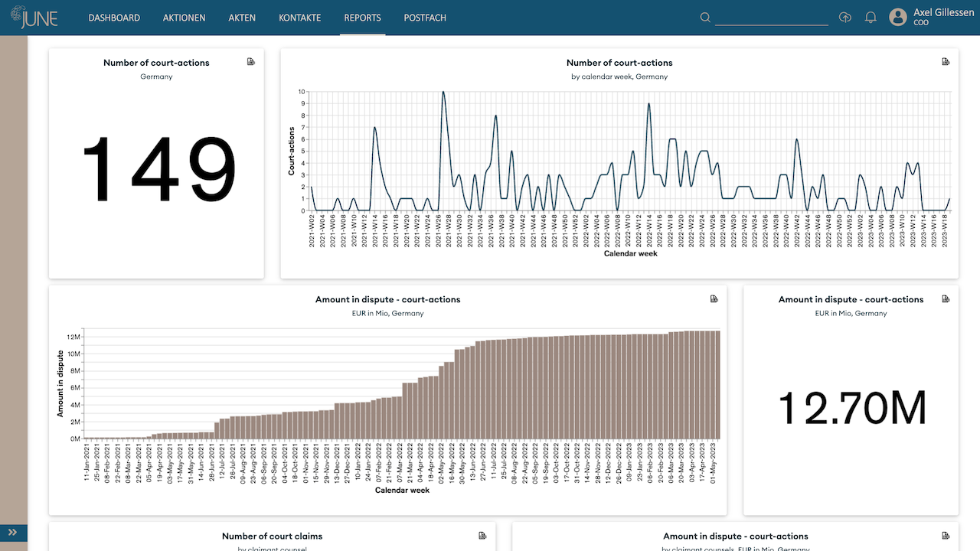Viewport: 980px width, 551px height.
Task: Click 'Calendar week' label under the line chart
Action: 630,253
